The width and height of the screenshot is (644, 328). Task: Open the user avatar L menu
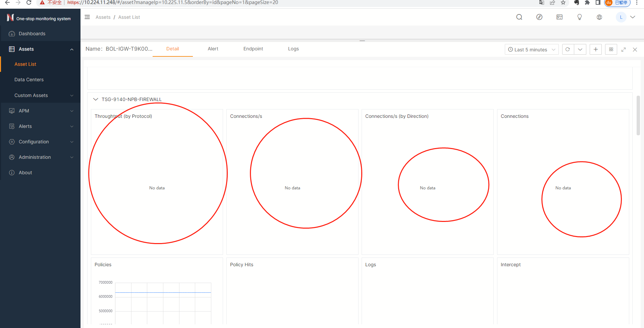point(621,17)
